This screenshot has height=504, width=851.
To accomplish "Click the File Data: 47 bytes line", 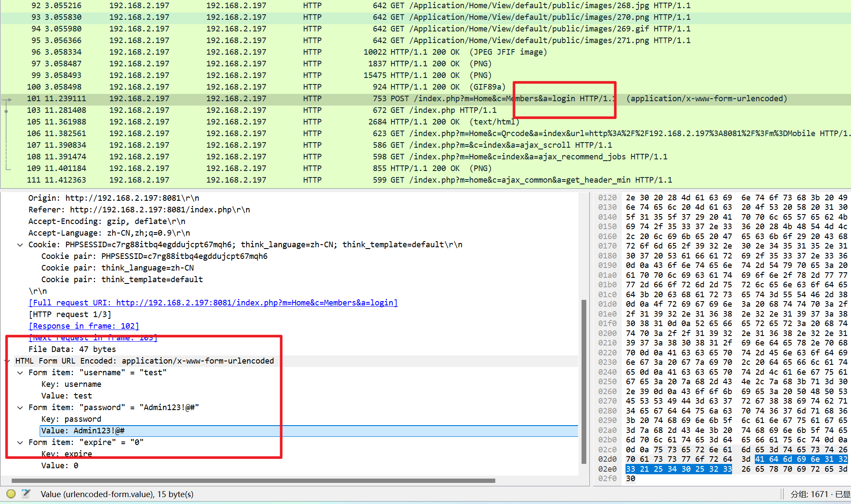I will 72,349.
